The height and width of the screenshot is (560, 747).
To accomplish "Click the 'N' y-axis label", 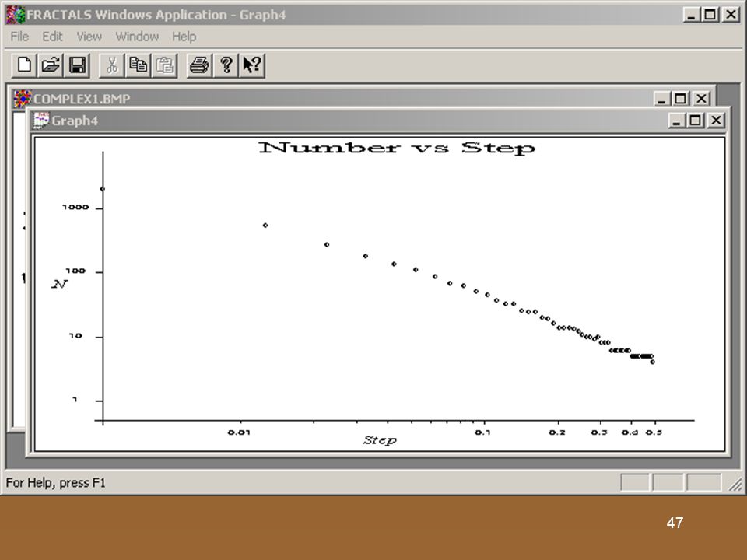I will click(59, 285).
